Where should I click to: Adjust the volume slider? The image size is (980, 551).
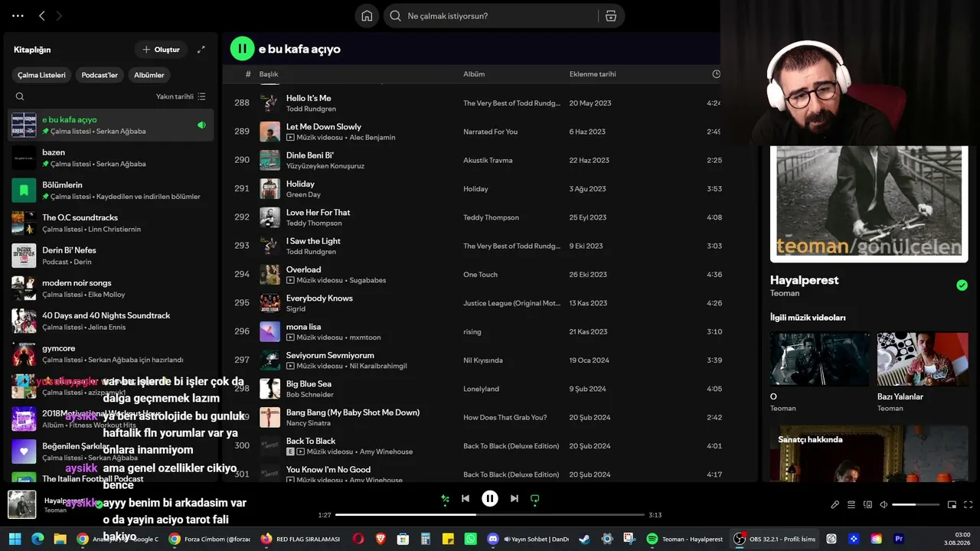pyautogui.click(x=916, y=505)
